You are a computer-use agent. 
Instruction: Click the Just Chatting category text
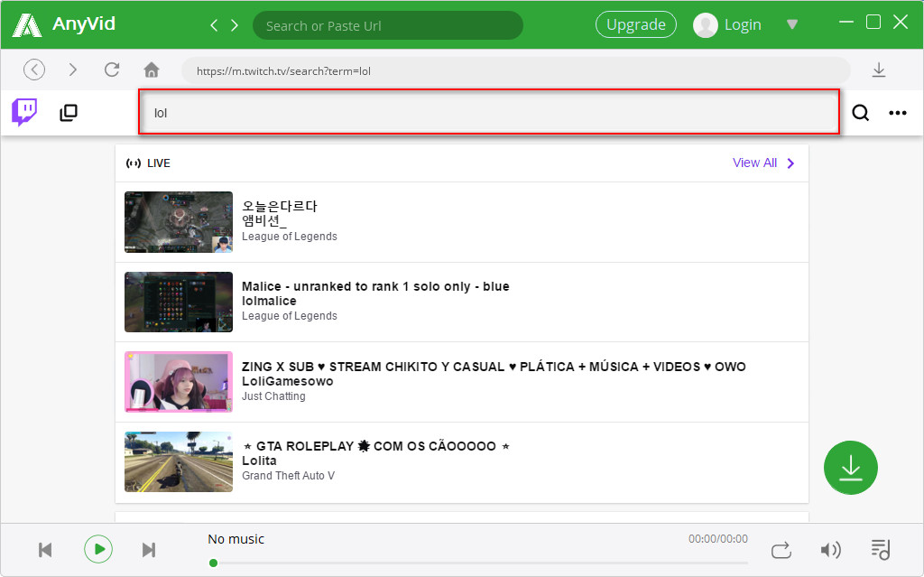coord(273,396)
